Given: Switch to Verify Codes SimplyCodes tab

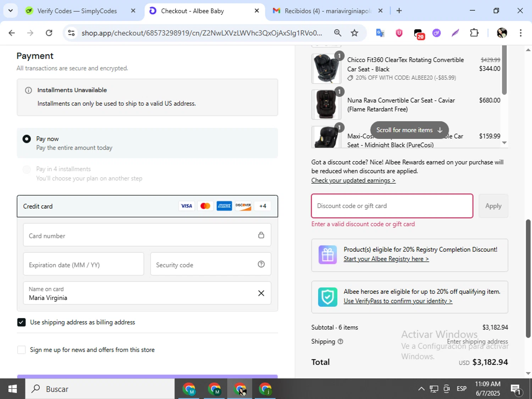Looking at the screenshot, I should click(77, 11).
